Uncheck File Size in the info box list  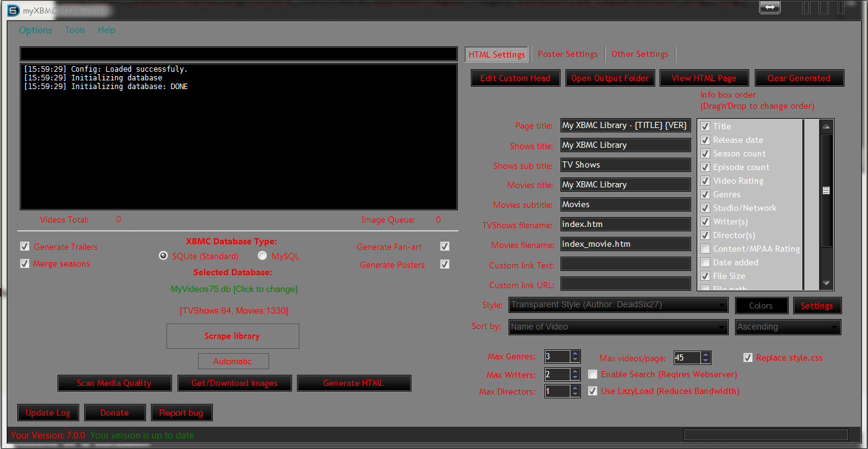[x=705, y=276]
